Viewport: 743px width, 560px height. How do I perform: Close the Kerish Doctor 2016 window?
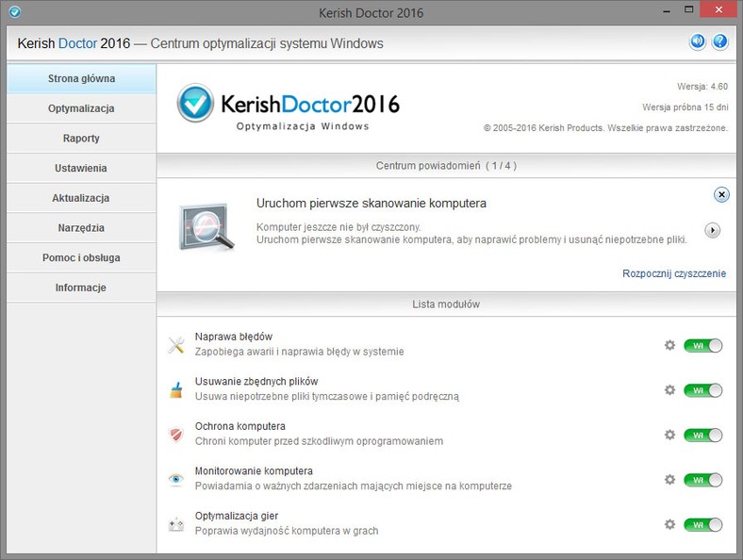coord(718,9)
